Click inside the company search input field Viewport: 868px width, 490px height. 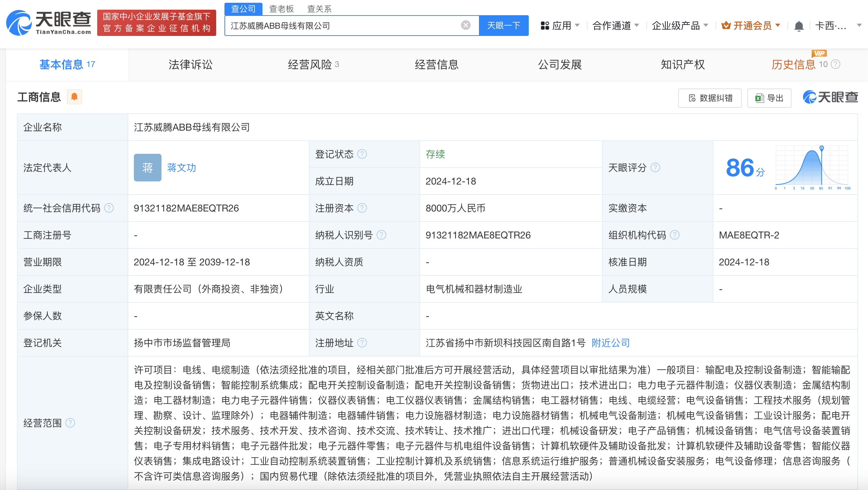(x=346, y=25)
